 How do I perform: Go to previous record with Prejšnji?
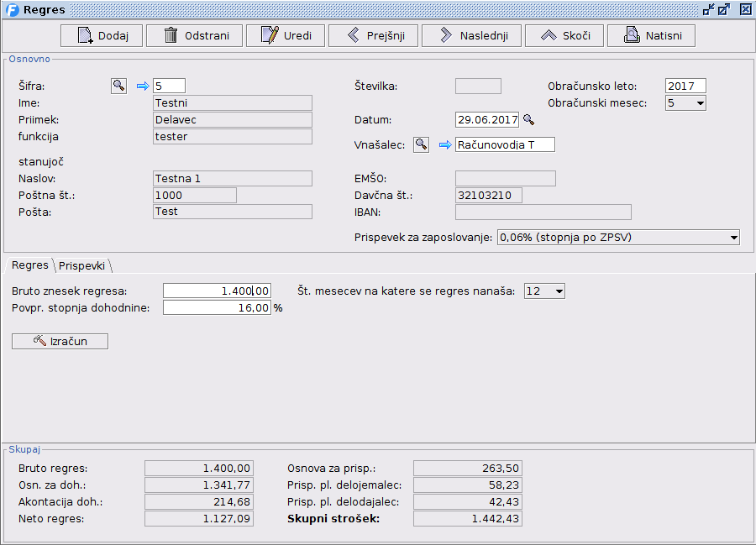pyautogui.click(x=373, y=35)
